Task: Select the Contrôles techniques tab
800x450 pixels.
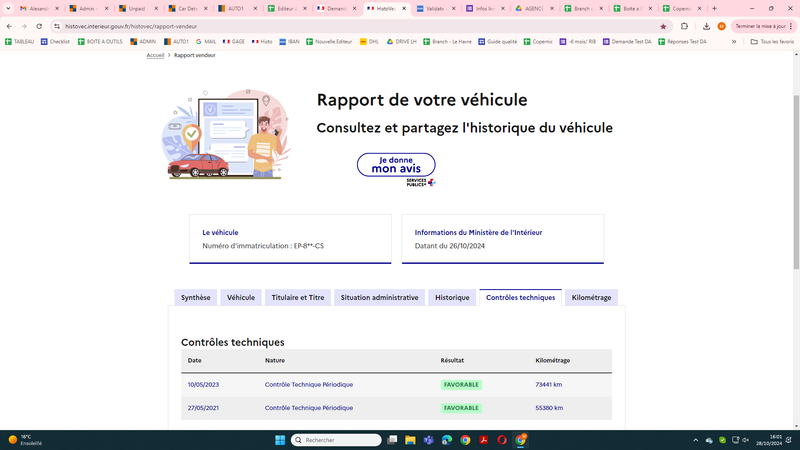Action: coord(520,297)
